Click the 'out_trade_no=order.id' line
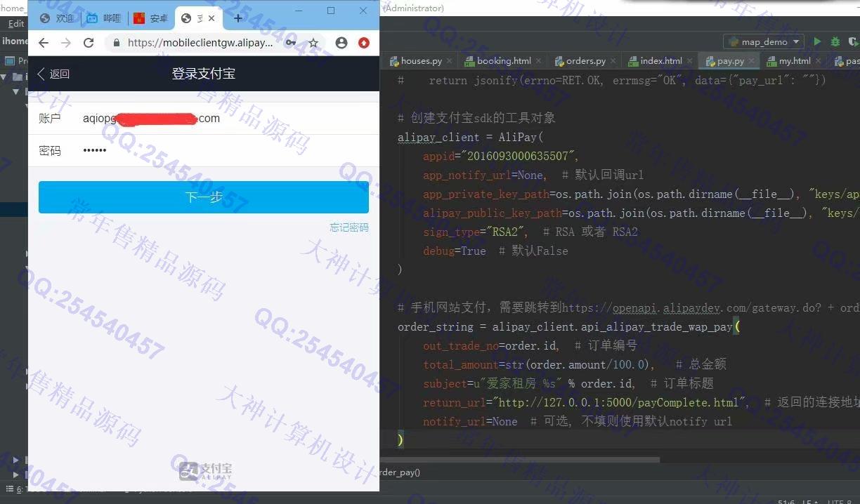 (530, 345)
